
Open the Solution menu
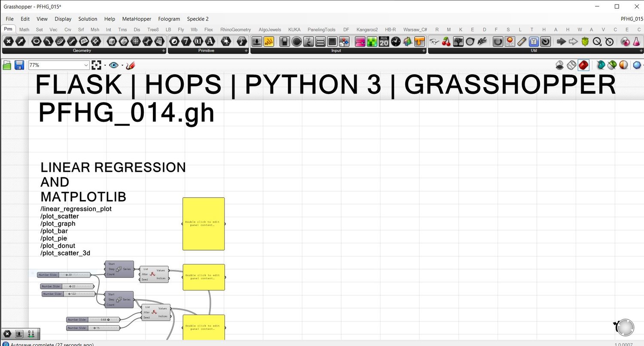[x=88, y=19]
